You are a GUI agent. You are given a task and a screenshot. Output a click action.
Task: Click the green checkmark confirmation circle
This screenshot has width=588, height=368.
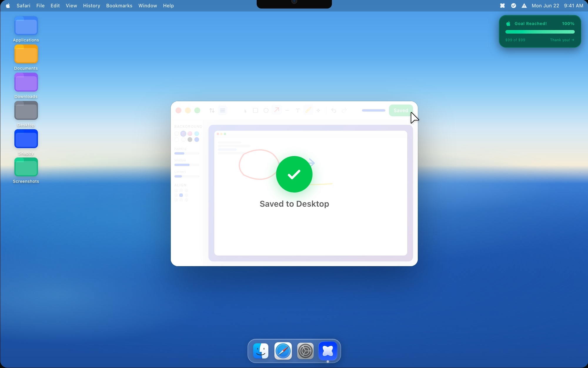click(294, 174)
